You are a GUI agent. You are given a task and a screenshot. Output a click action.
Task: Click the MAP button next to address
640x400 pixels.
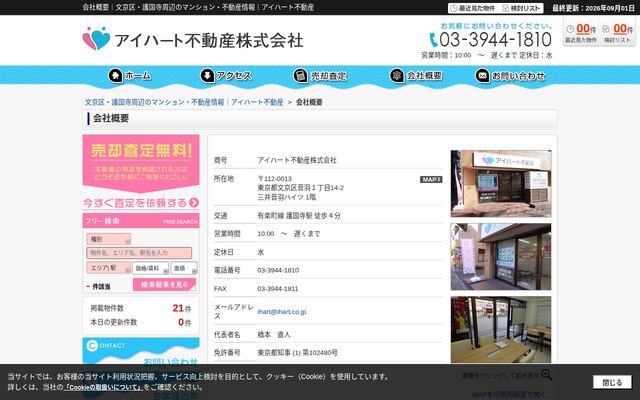[x=431, y=179]
